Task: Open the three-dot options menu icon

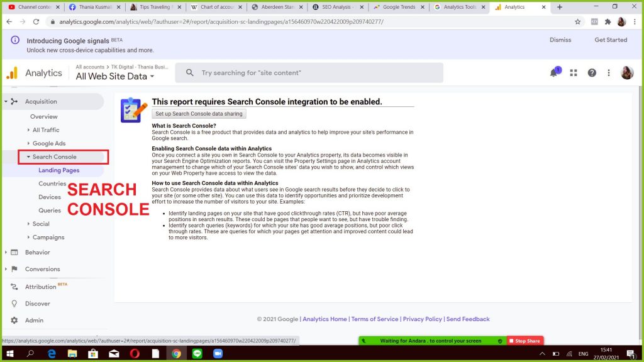Action: click(x=609, y=73)
